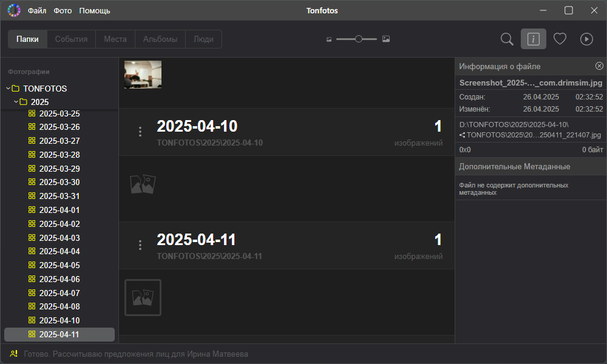
Task: Click the Создан date row
Action: (x=531, y=97)
